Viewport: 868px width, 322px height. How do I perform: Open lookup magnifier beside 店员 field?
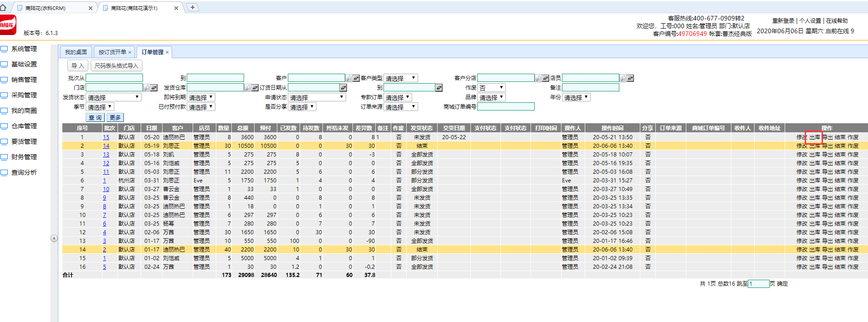pyautogui.click(x=623, y=78)
